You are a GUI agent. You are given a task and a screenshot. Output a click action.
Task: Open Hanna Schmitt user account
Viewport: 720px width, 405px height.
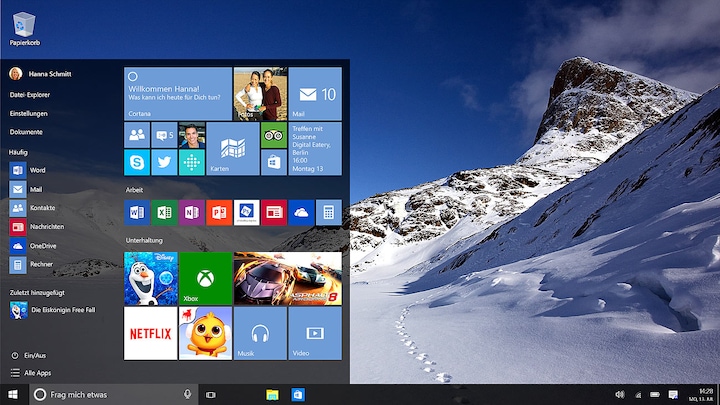pos(40,73)
